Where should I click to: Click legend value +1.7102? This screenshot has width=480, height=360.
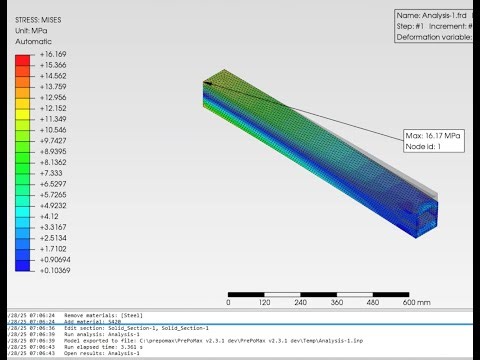tap(53, 249)
